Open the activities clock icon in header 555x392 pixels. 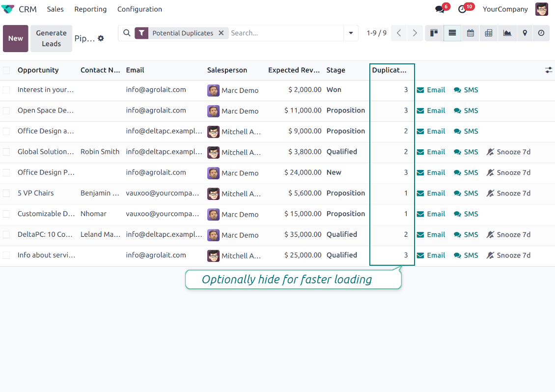click(x=462, y=9)
